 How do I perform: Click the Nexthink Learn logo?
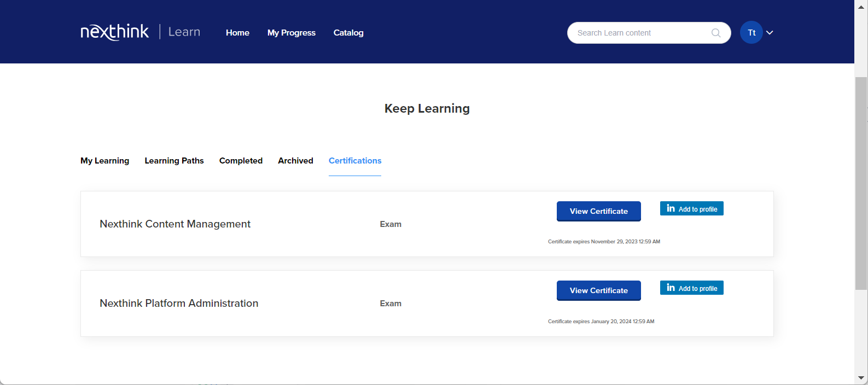(140, 32)
